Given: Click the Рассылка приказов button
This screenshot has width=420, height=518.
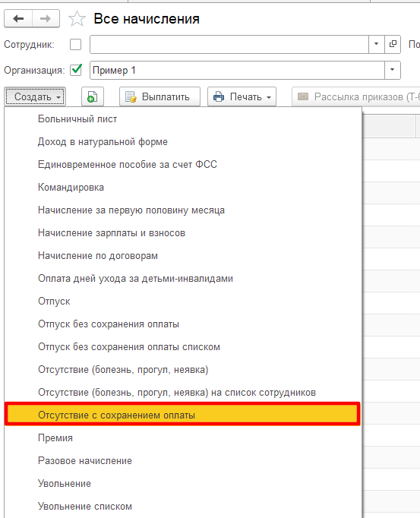Looking at the screenshot, I should pyautogui.click(x=356, y=96).
